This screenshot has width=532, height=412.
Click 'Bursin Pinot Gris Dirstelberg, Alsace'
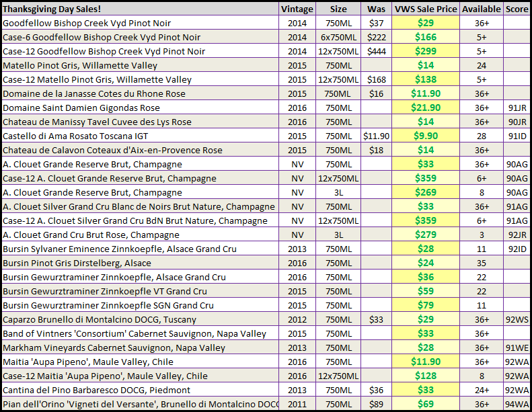tap(77, 263)
